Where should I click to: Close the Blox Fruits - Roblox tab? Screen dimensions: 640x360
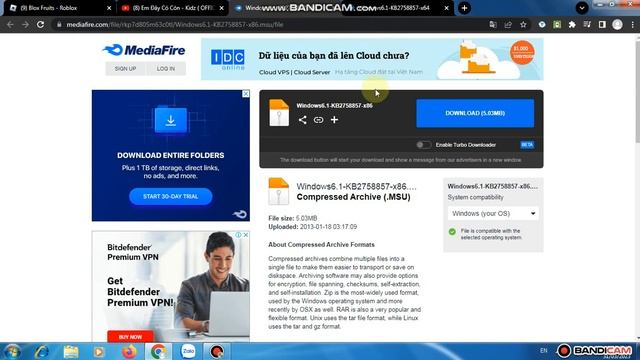point(109,8)
